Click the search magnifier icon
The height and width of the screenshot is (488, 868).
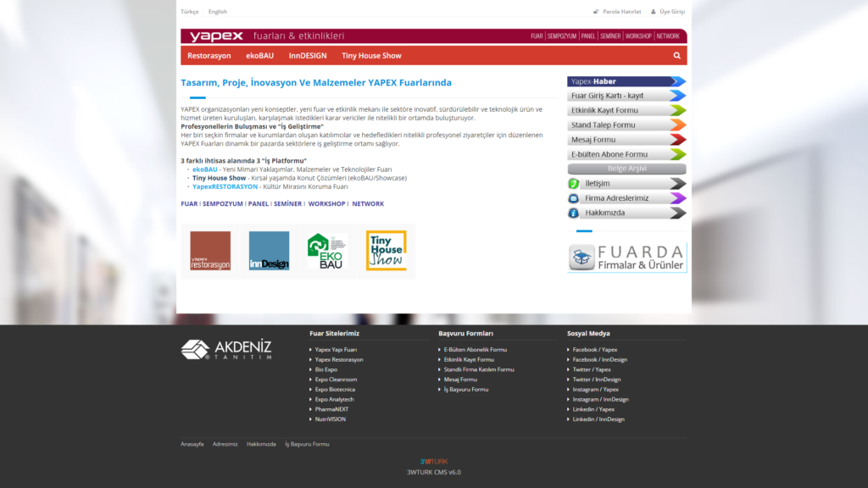[676, 54]
